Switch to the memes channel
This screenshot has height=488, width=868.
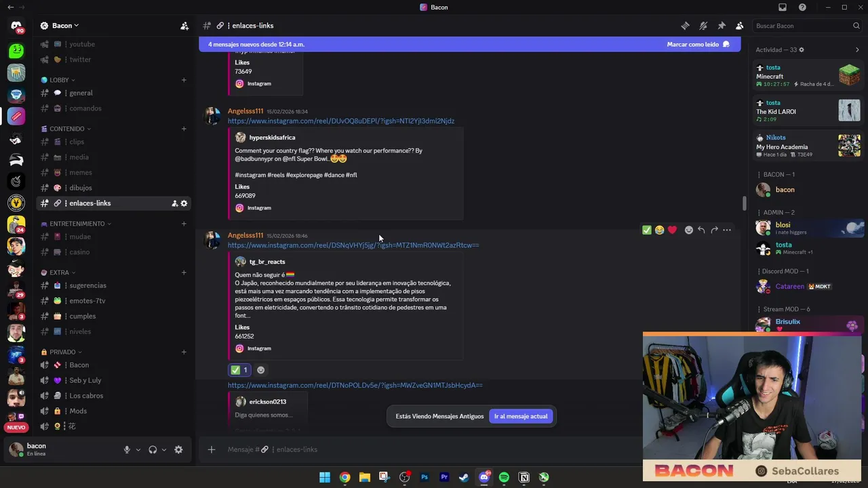coord(113,172)
